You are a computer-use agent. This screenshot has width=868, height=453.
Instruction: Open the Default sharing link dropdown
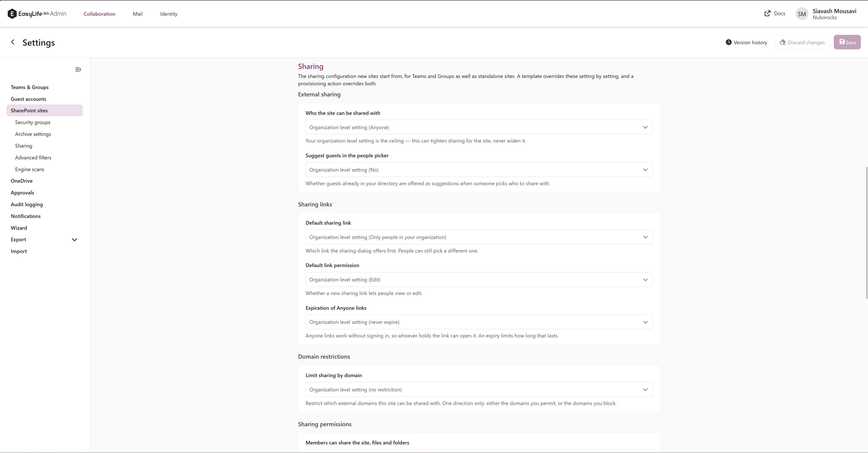click(x=479, y=237)
